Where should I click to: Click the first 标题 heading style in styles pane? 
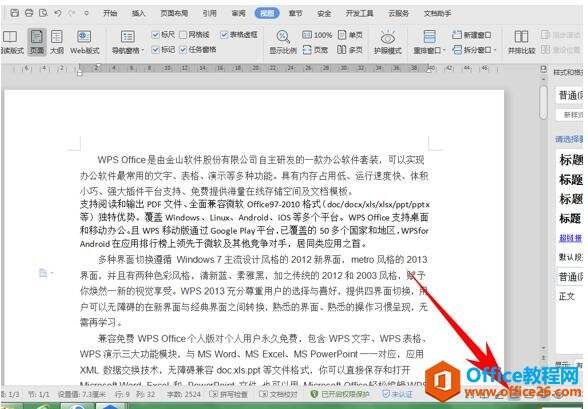coord(571,160)
